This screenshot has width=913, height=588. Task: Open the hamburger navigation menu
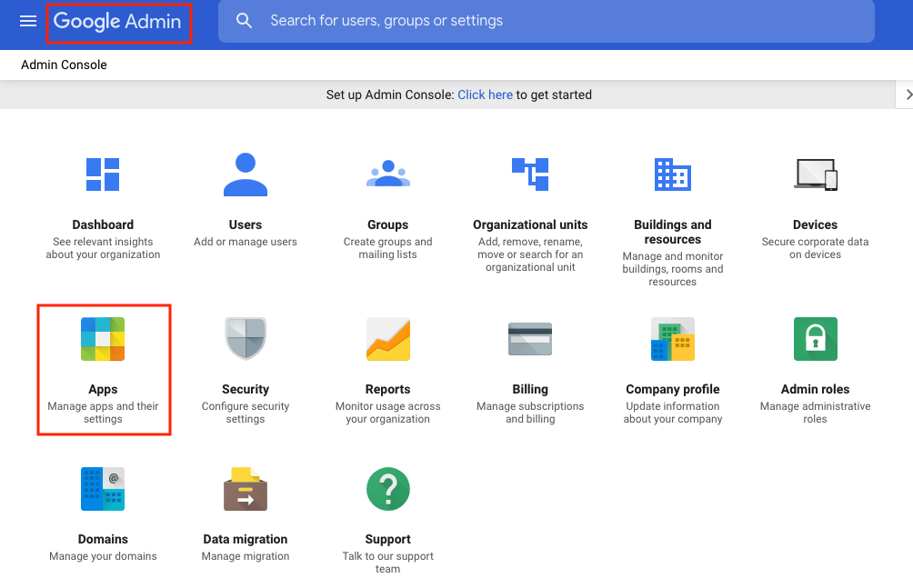(27, 21)
